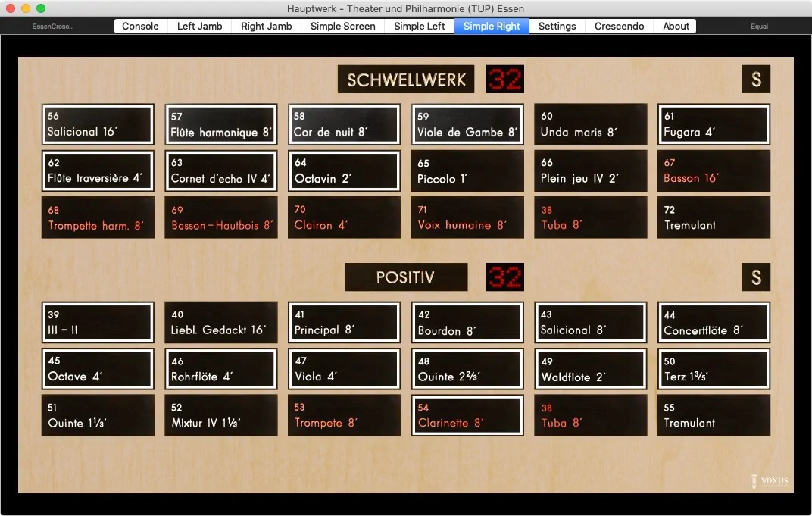Open the Crescendo tab
The width and height of the screenshot is (812, 516).
(x=619, y=26)
